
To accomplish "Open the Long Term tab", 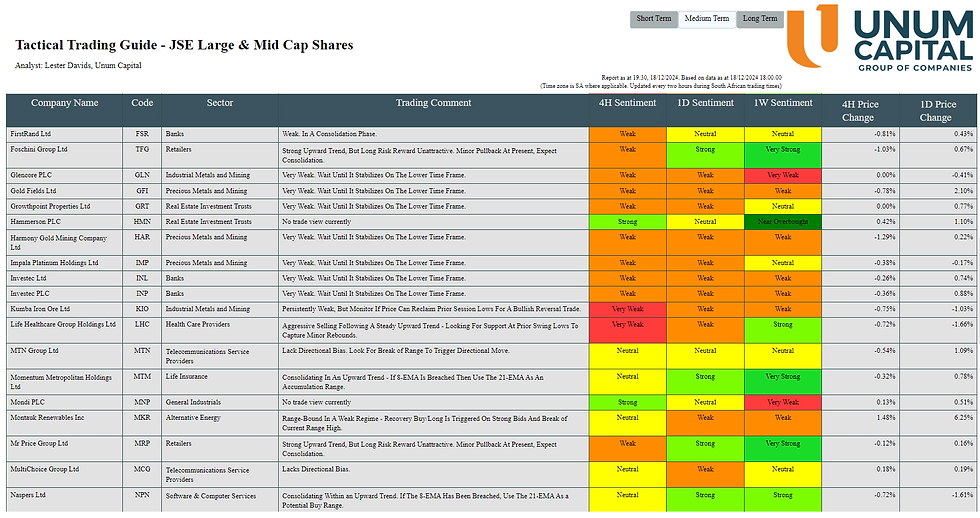I will point(760,19).
